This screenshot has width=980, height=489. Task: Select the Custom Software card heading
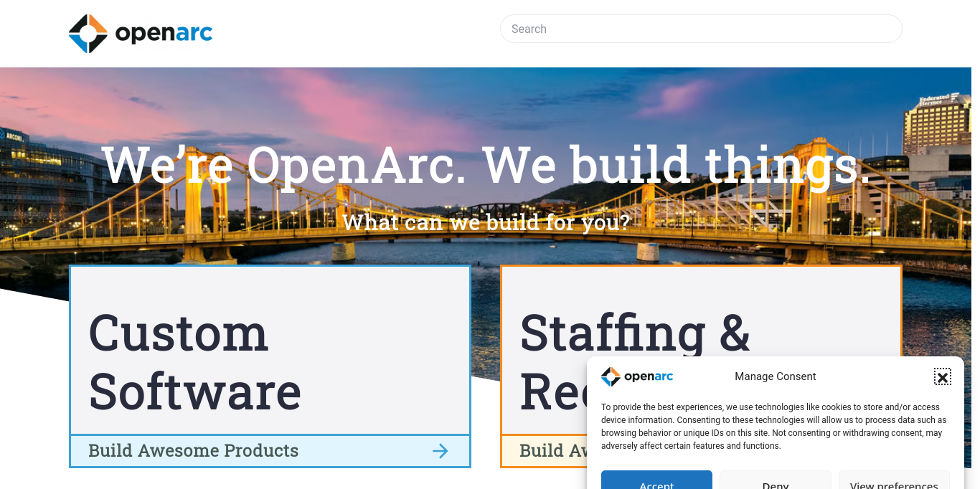[194, 361]
